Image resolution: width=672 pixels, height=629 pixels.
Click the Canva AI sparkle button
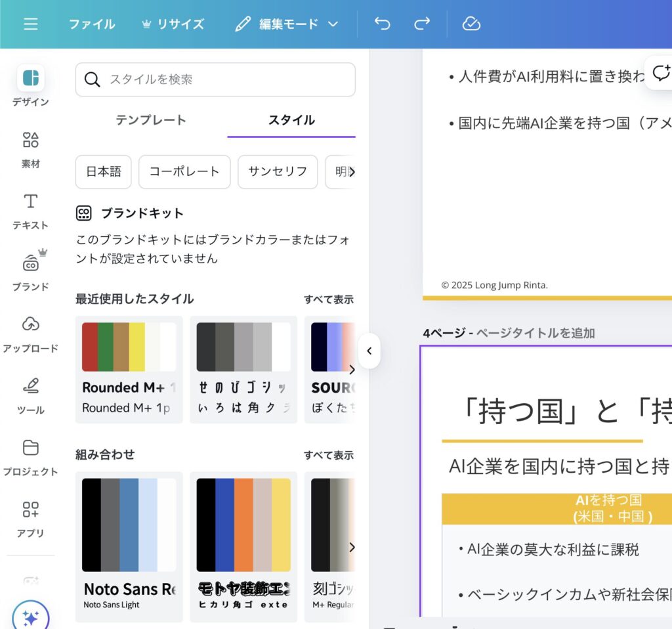coord(30,617)
